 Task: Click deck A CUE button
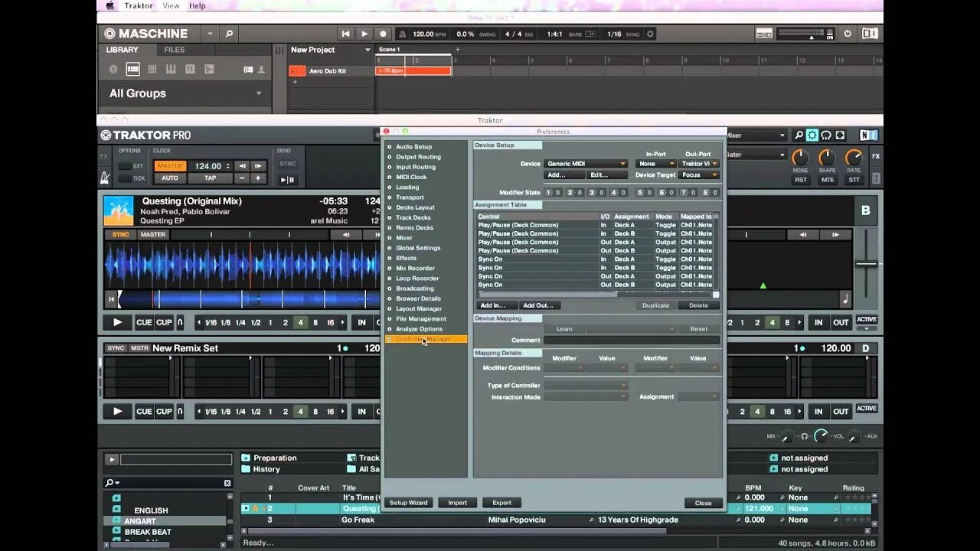click(x=144, y=323)
